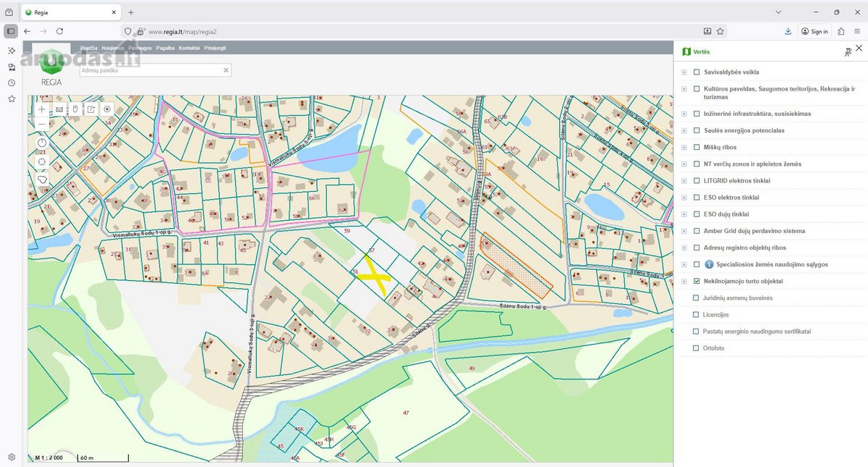Expand the Miškų ribos layer group
The height and width of the screenshot is (467, 868).
pos(684,147)
